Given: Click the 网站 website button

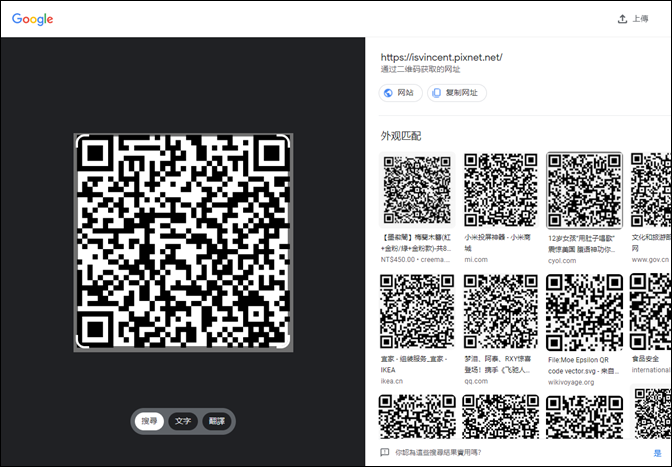Looking at the screenshot, I should point(400,93).
